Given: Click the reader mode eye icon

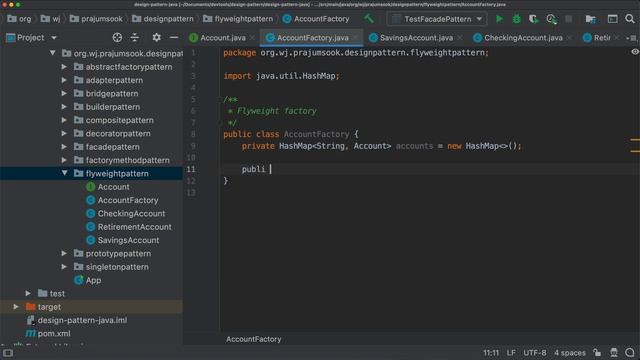Looking at the screenshot, I should (635, 52).
